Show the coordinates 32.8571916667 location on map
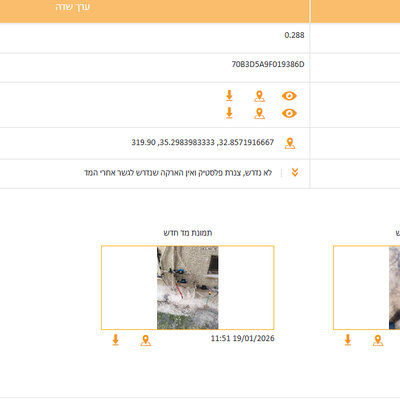The image size is (400, 400). [x=290, y=143]
